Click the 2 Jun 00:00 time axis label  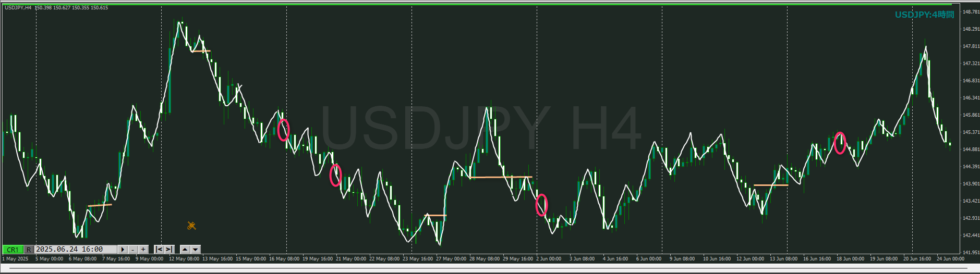coord(549,259)
